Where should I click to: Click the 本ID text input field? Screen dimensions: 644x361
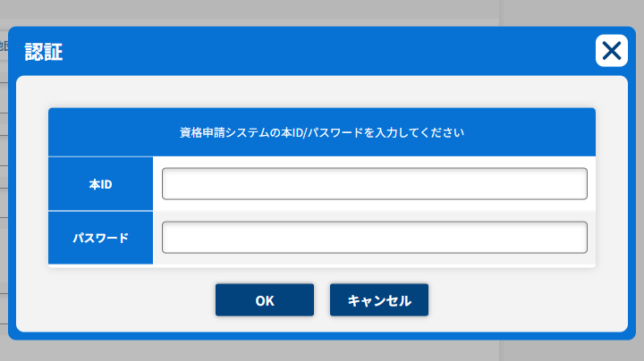(374, 184)
